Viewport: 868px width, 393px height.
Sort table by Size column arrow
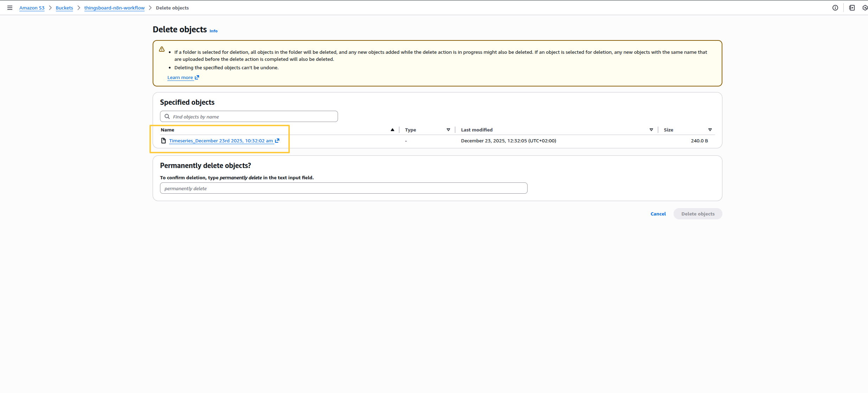tap(710, 130)
